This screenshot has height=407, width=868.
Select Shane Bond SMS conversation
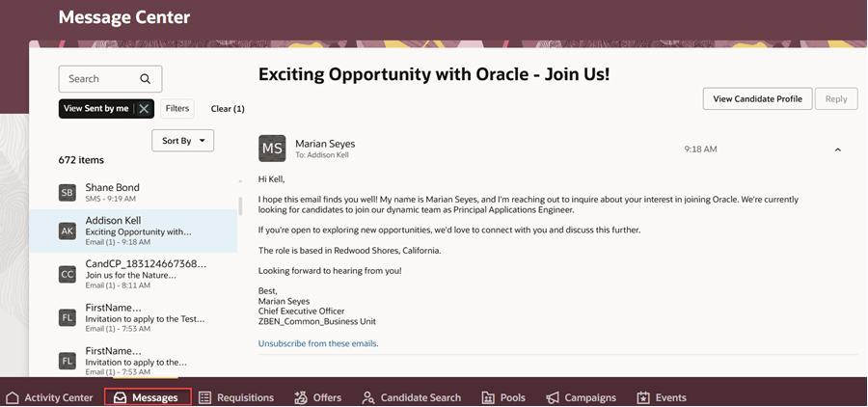coord(133,192)
